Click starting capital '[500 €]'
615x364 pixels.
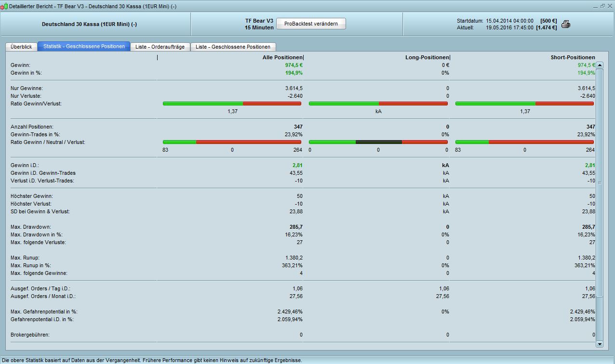pos(548,21)
